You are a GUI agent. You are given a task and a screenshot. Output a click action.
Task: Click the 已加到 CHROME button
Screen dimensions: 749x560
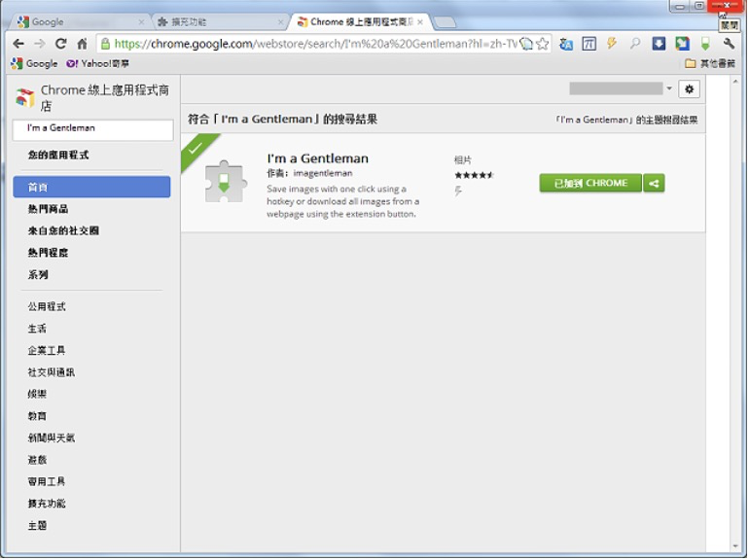590,184
